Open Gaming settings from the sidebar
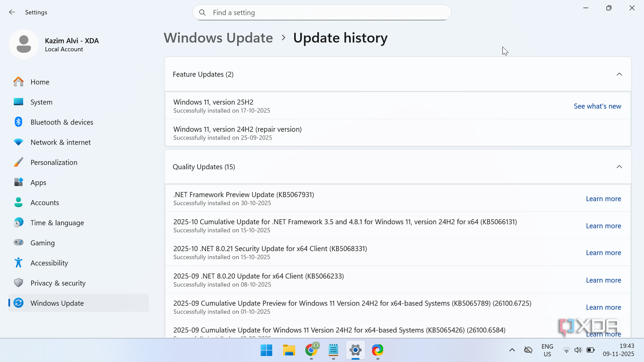 point(43,243)
